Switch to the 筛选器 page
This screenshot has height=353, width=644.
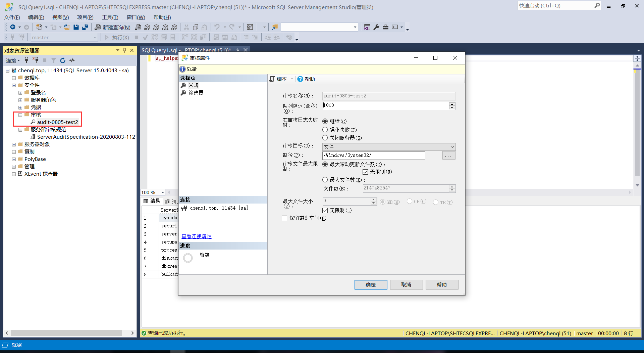pyautogui.click(x=196, y=93)
